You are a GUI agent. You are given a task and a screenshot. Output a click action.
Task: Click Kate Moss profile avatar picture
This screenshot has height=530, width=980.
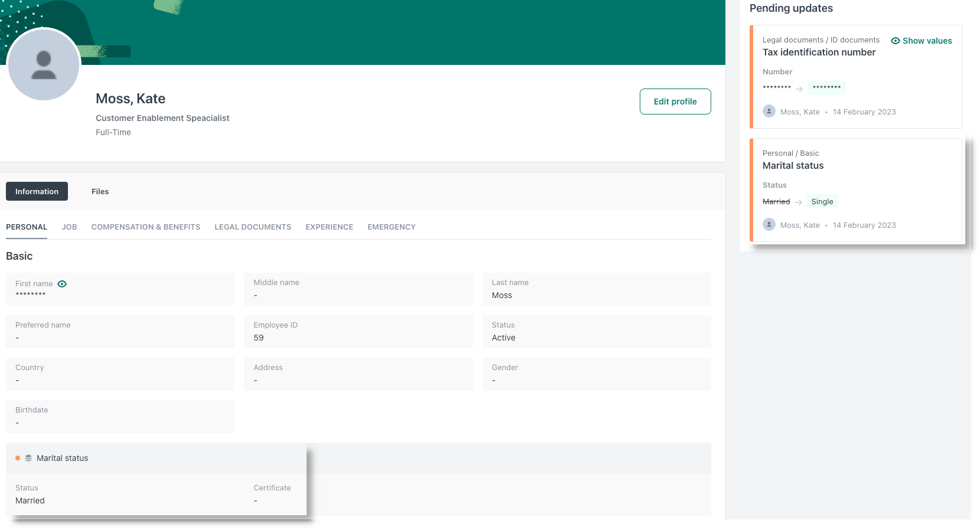[x=44, y=65]
